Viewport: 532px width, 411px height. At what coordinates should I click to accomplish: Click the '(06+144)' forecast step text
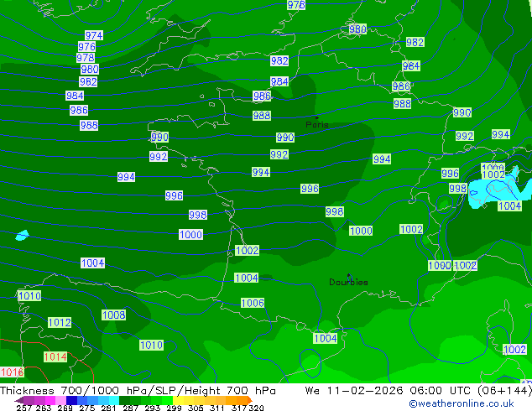(504, 391)
